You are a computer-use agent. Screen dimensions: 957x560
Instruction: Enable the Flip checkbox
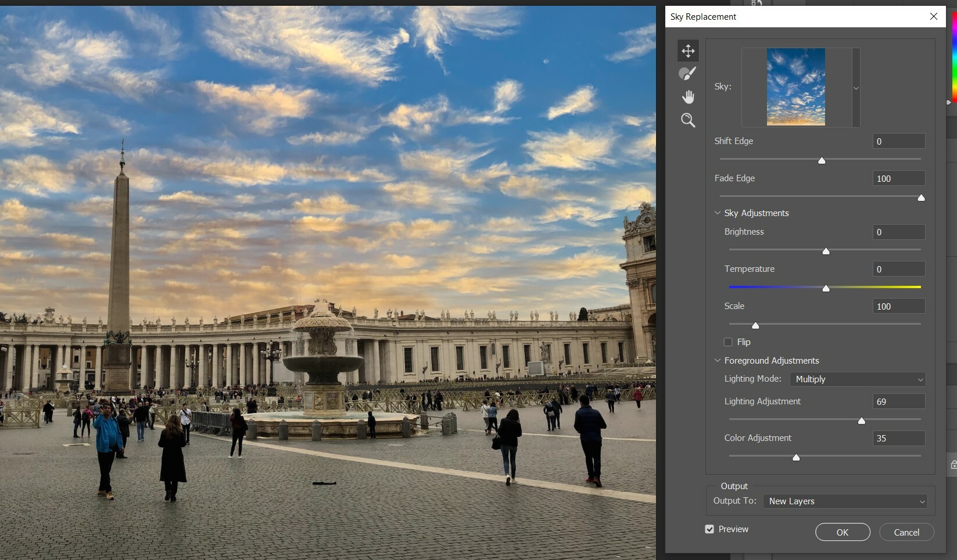coord(728,342)
